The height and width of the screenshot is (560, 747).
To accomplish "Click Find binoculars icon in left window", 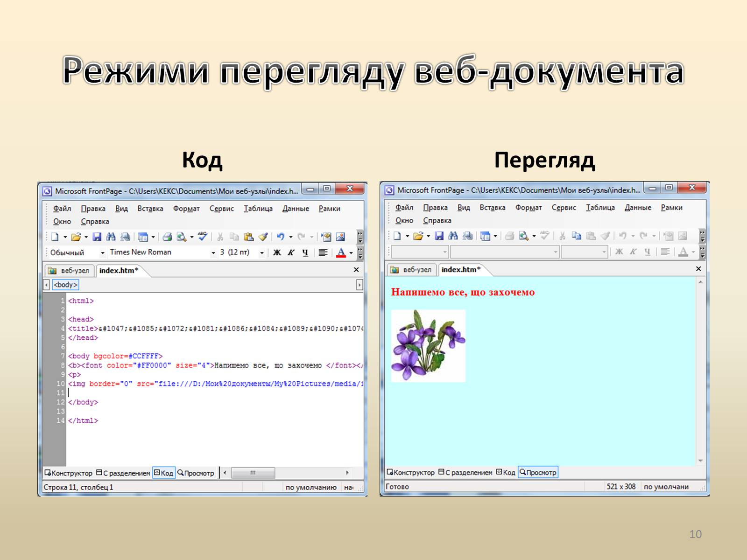I will coord(111,237).
